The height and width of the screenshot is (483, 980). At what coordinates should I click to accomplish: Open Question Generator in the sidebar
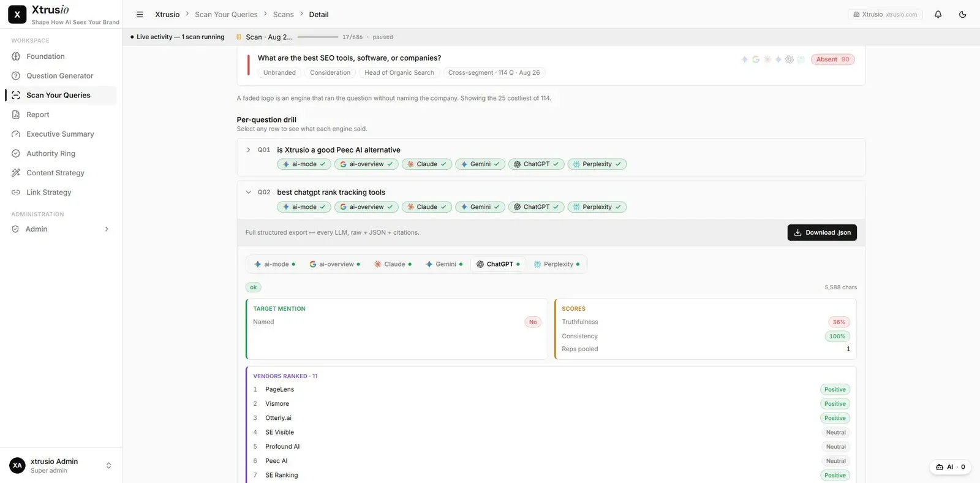point(61,76)
